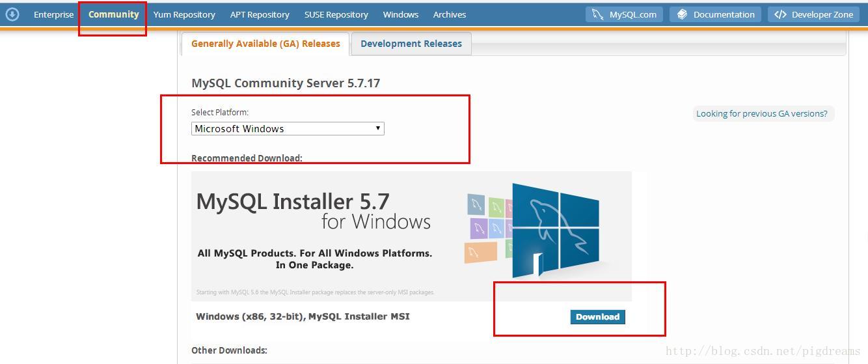This screenshot has height=364, width=868.
Task: Visit MySQL.com button in header
Action: coord(624,14)
